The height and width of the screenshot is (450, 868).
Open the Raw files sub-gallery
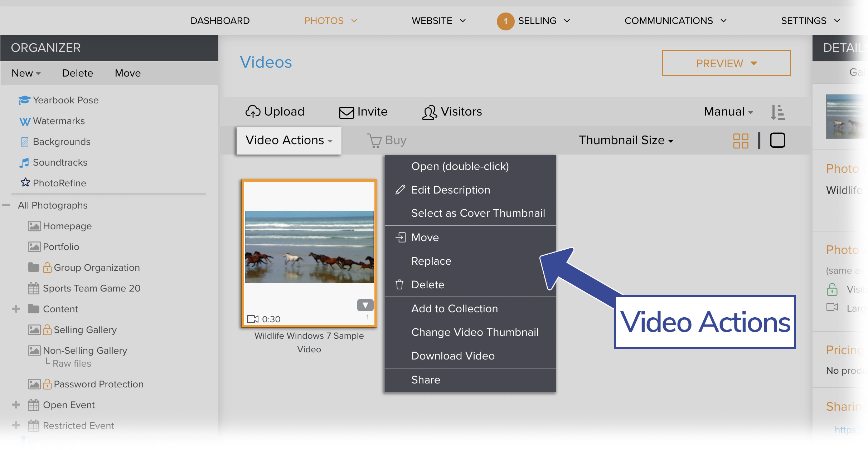[x=72, y=363]
